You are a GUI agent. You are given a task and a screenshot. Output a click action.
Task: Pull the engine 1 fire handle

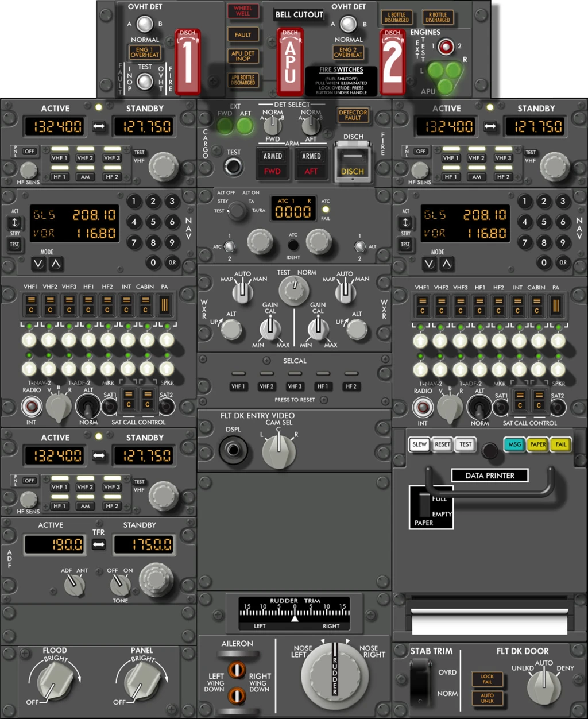(187, 62)
